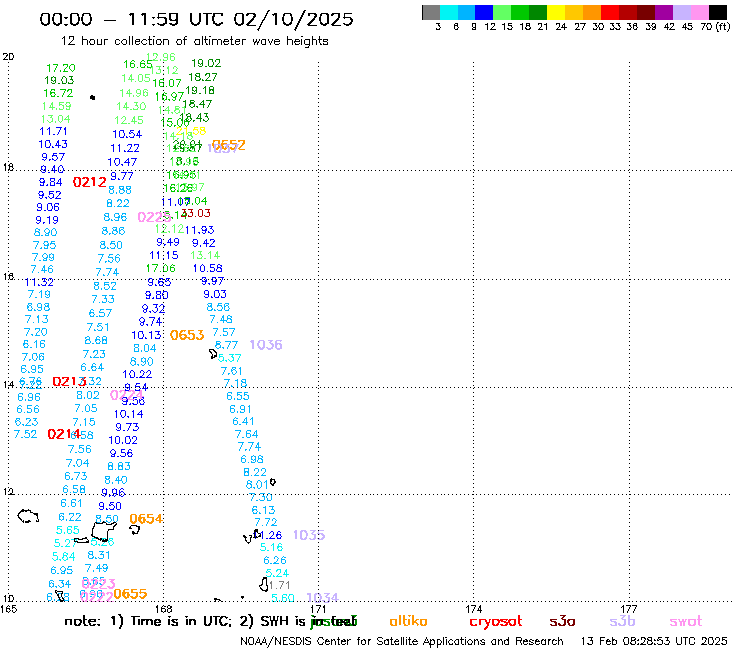740x650 pixels.
Task: Click the red cryosat time label 0214
Action: tap(64, 434)
